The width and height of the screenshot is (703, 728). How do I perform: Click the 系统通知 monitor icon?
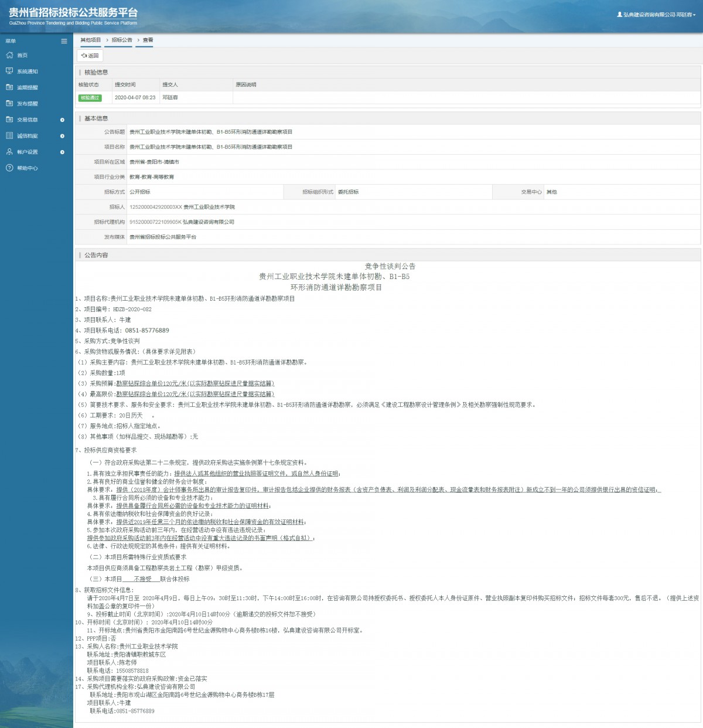[x=9, y=71]
